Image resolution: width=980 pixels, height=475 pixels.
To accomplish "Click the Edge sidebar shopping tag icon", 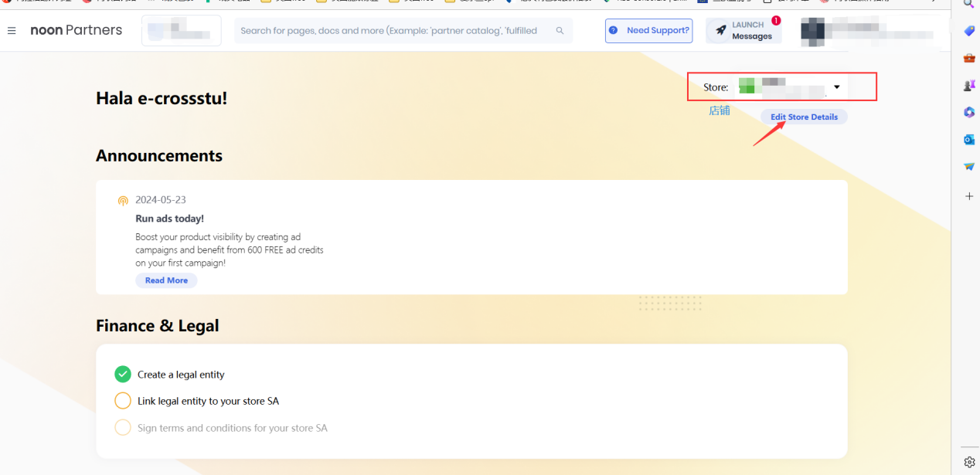I will tap(969, 31).
